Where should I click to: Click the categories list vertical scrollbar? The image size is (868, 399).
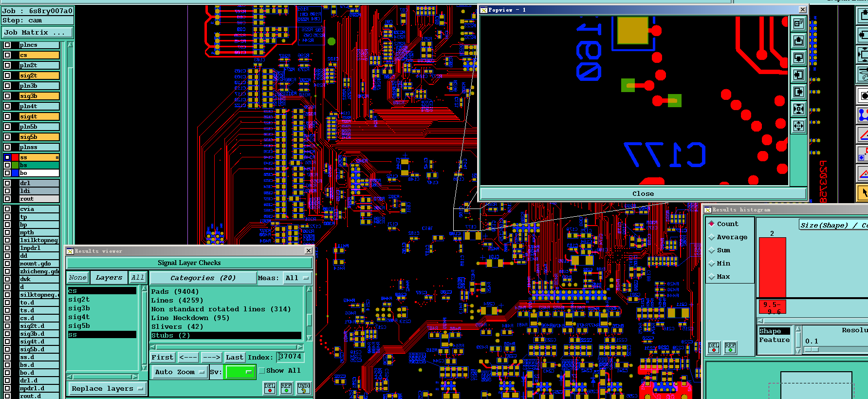(309, 314)
